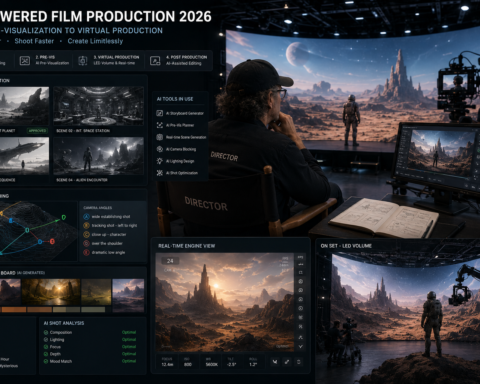Screen dimensions: 480x384
Task: Click camera angle B tracking shot icon
Action: tap(86, 226)
